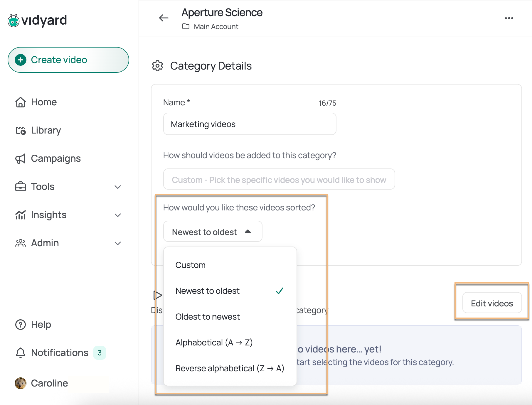Image resolution: width=532 pixels, height=405 pixels.
Task: Click Caroline's profile avatar
Action: 21,383
